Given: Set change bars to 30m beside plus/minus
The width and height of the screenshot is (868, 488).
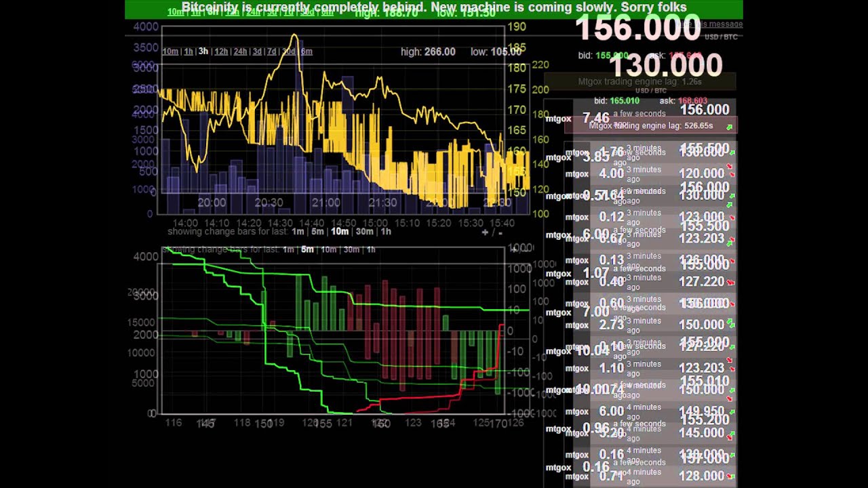Looking at the screenshot, I should tap(365, 232).
